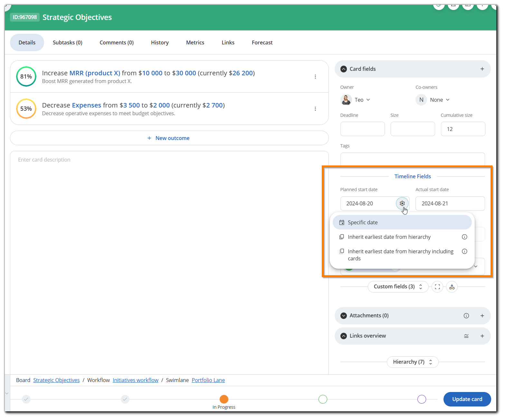The width and height of the screenshot is (505, 420).
Task: Open the Owner Teo dropdown
Action: 362,100
